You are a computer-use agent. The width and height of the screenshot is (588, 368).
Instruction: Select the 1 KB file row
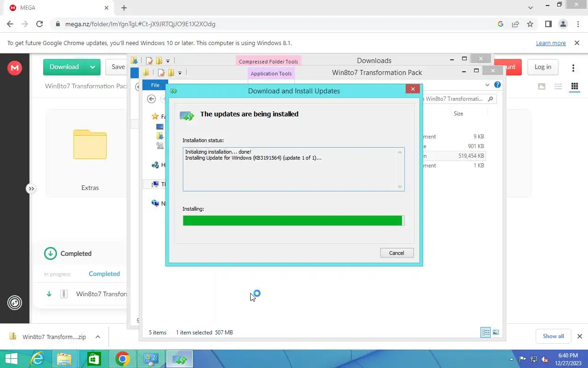454,166
